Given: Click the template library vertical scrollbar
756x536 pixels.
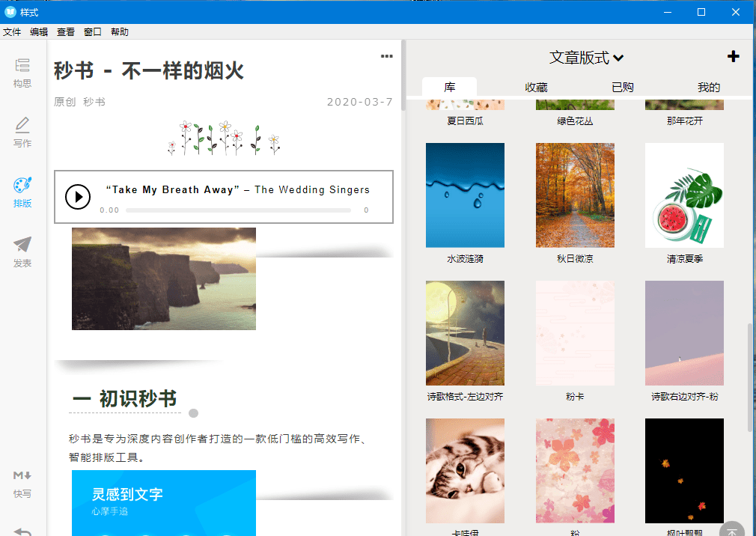Looking at the screenshot, I should (750, 378).
